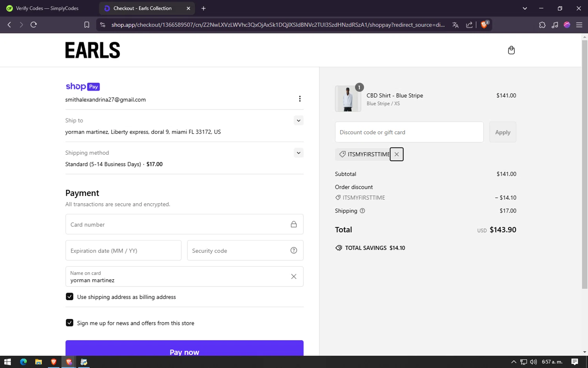Click the Name on card field
The width and height of the screenshot is (588, 368).
(x=184, y=277)
